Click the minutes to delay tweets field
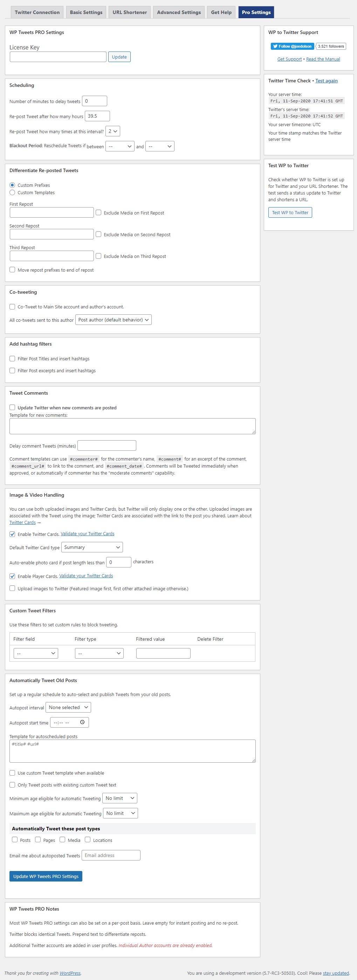357x980 pixels. point(95,101)
